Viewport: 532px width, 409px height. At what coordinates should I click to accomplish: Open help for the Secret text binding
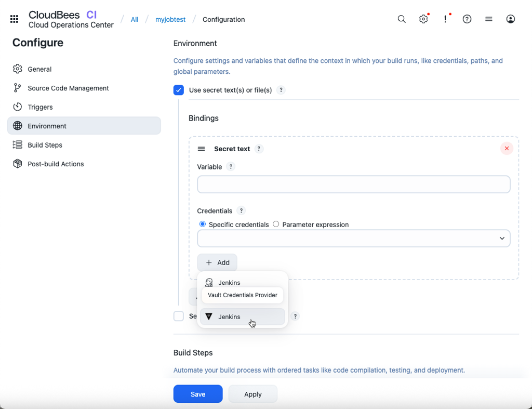pyautogui.click(x=259, y=149)
